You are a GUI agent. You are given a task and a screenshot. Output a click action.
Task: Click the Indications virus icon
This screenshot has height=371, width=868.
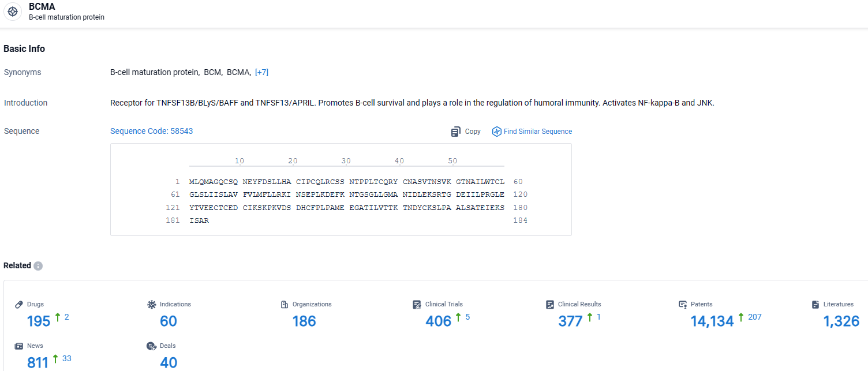click(x=152, y=304)
